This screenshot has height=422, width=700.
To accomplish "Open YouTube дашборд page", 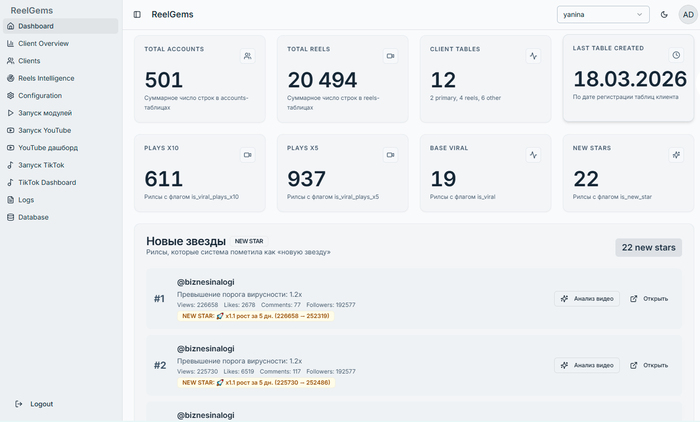I will coord(61,148).
